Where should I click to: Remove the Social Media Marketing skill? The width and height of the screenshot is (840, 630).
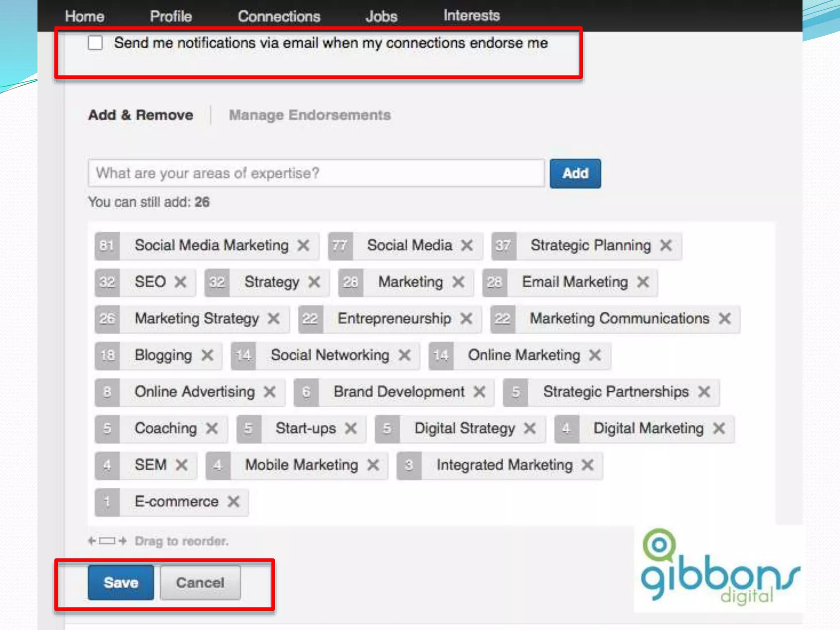click(x=304, y=246)
